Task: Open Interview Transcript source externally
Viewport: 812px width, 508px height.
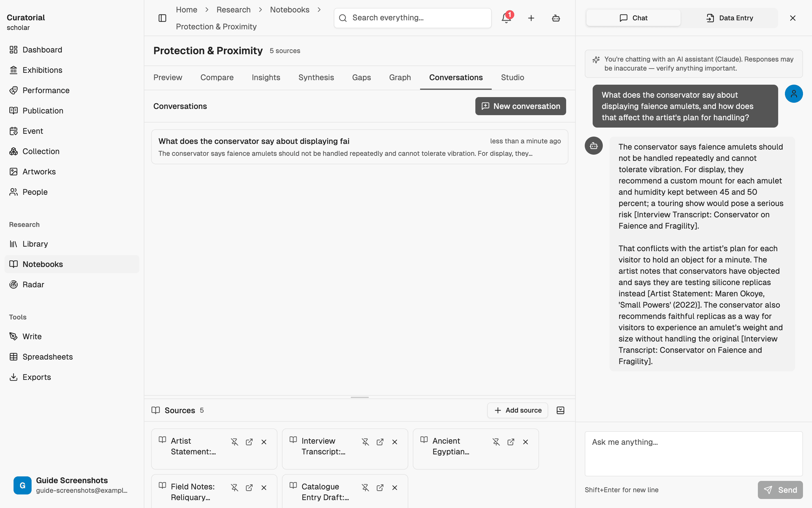Action: (380, 442)
